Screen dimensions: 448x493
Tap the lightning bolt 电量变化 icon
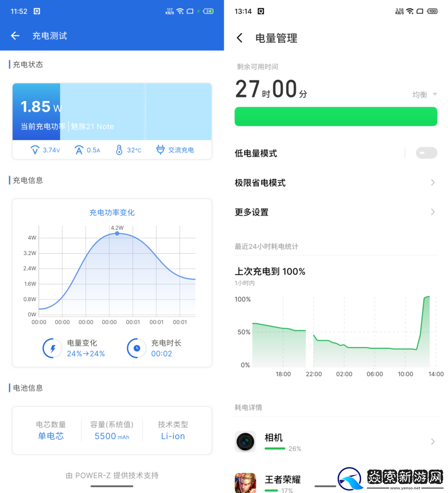click(x=52, y=348)
